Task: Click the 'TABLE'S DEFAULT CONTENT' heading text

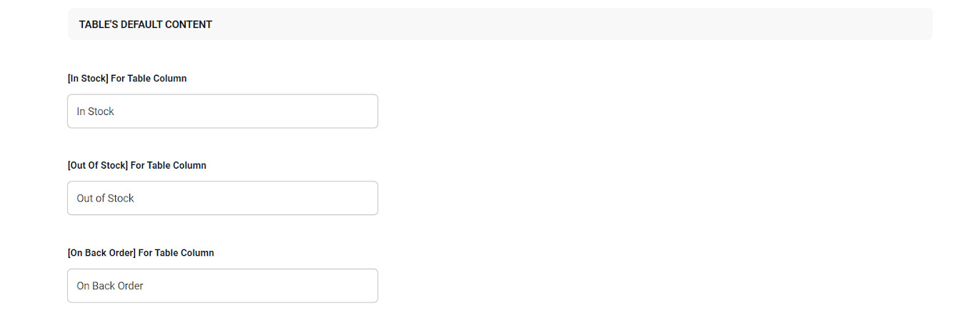Action: (146, 24)
